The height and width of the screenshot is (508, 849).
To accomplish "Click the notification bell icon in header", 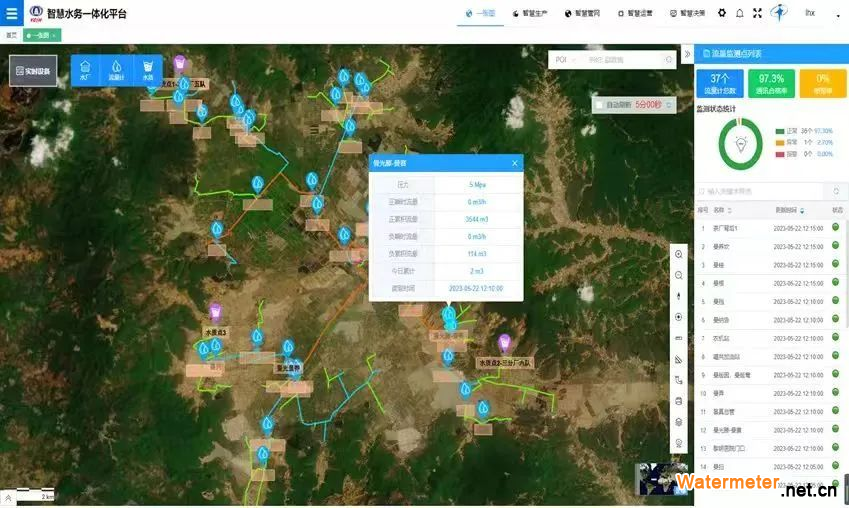I will point(739,14).
